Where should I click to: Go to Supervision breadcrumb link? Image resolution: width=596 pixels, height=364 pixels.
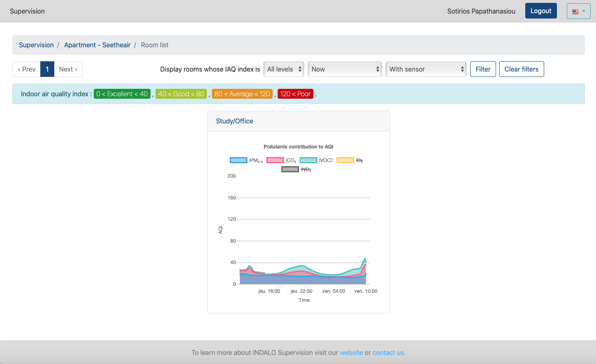pyautogui.click(x=36, y=45)
